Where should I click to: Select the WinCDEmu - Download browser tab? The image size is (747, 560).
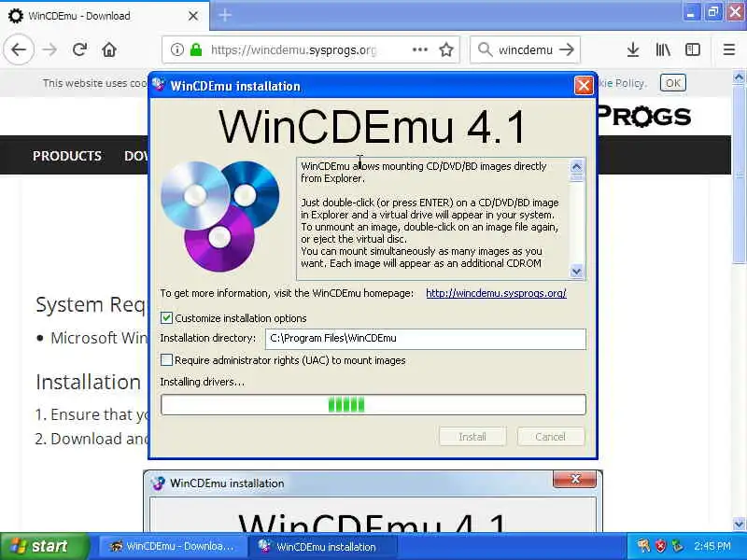(x=105, y=16)
